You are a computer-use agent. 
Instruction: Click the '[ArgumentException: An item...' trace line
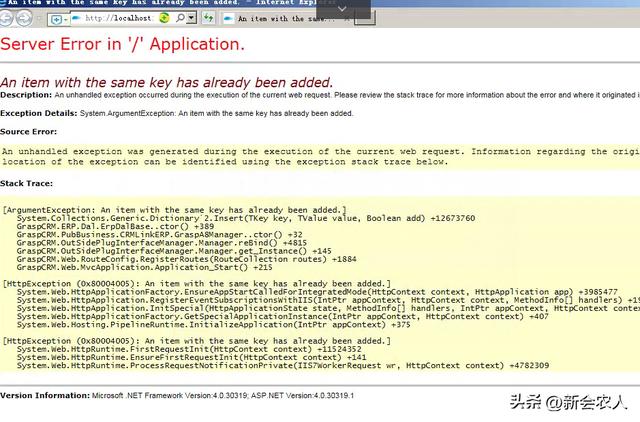click(175, 210)
